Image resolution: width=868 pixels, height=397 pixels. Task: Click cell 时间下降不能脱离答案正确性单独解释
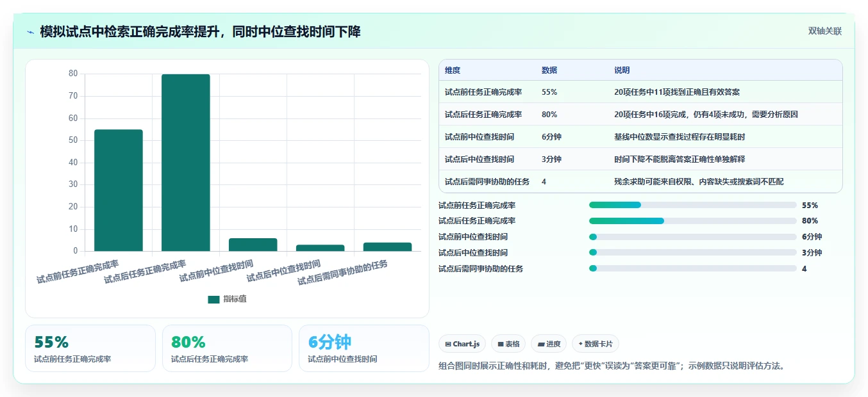pyautogui.click(x=680, y=159)
